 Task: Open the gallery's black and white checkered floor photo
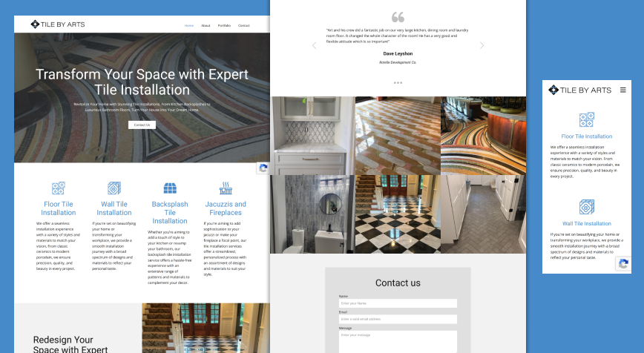(x=398, y=214)
